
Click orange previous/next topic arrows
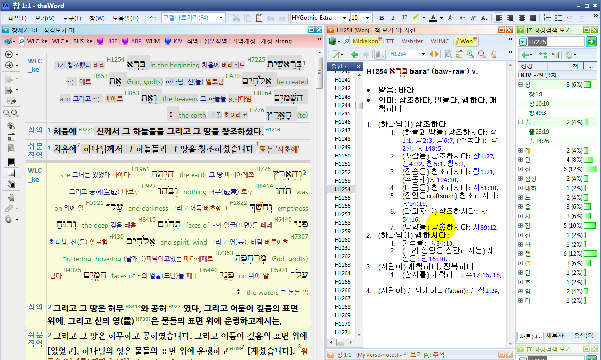pyautogui.click(x=434, y=54)
